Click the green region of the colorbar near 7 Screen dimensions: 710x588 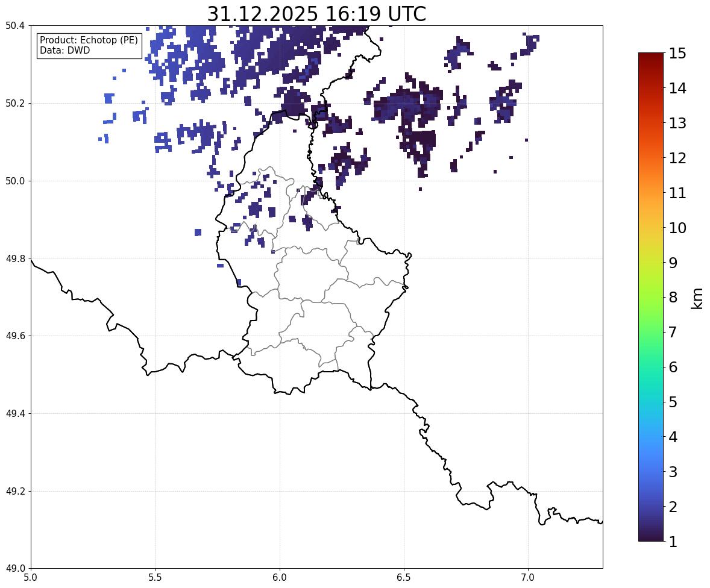point(651,332)
